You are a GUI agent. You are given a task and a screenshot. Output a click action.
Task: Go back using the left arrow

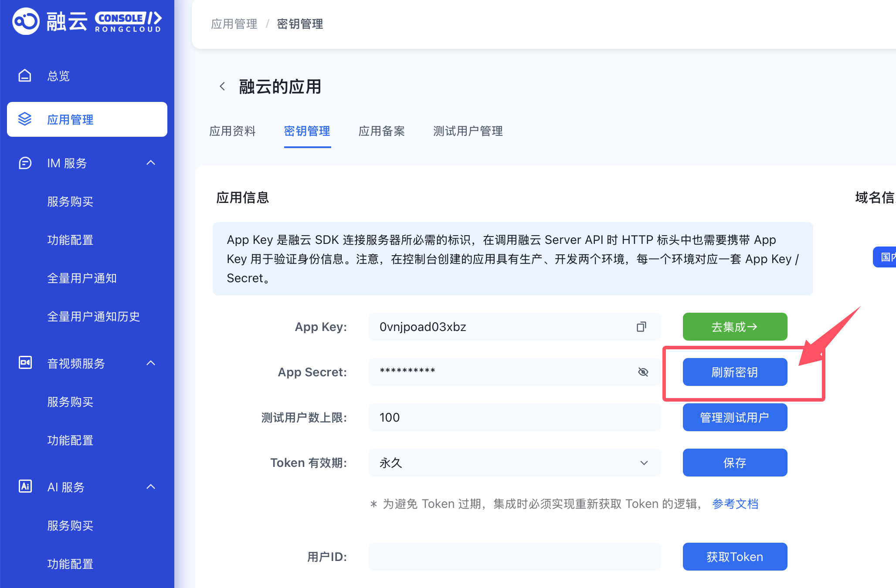[222, 86]
